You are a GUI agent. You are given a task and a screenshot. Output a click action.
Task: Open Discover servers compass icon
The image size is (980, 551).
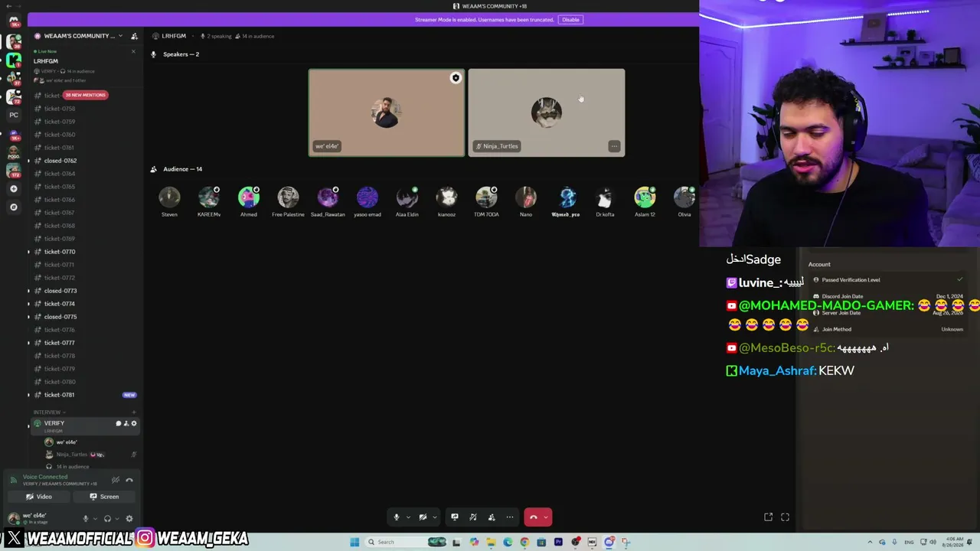pyautogui.click(x=13, y=207)
